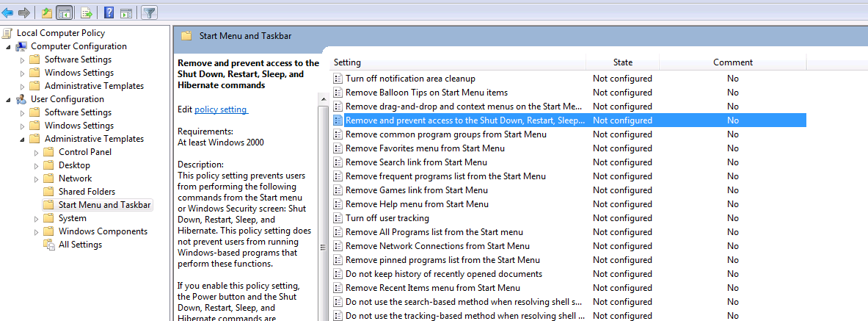This screenshot has width=868, height=321.
Task: Expand the System tree node
Action: pos(37,218)
